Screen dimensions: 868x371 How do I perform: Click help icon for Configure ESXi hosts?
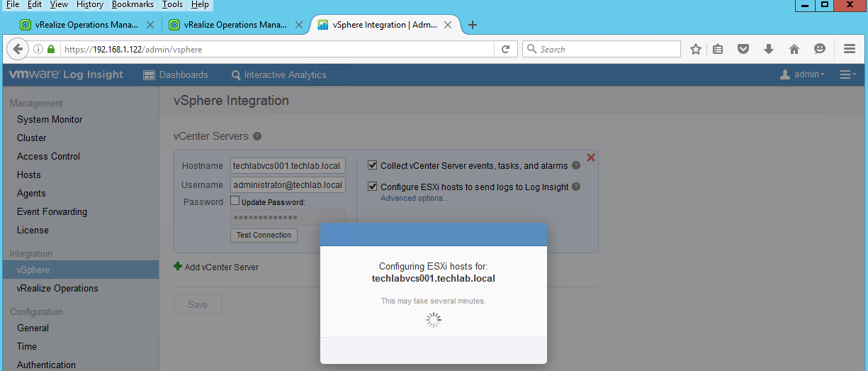(x=576, y=187)
